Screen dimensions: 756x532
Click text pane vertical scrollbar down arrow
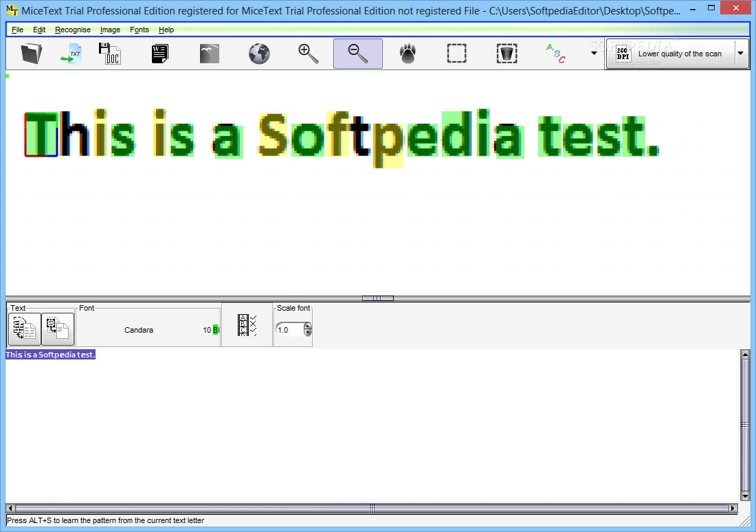point(746,496)
